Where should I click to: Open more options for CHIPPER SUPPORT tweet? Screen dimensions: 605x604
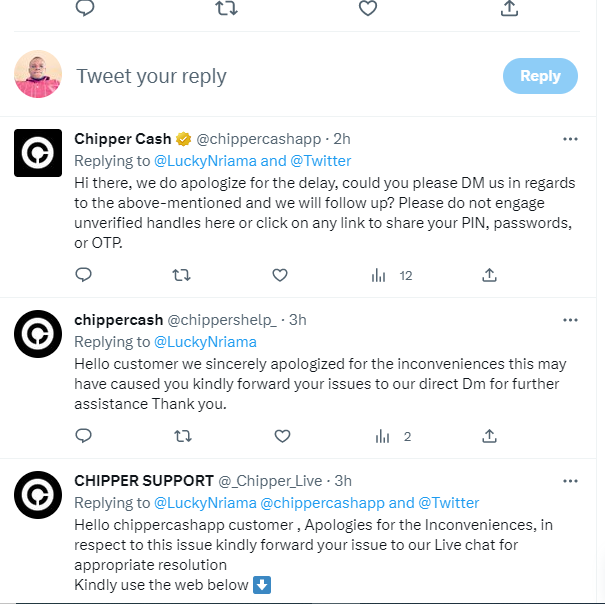tap(570, 481)
